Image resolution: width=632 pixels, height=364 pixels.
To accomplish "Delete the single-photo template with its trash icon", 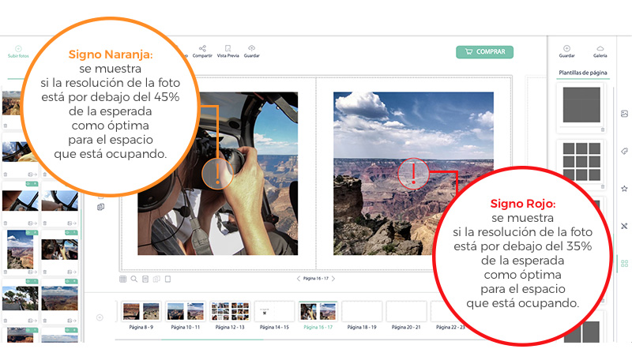I will pyautogui.click(x=603, y=129).
